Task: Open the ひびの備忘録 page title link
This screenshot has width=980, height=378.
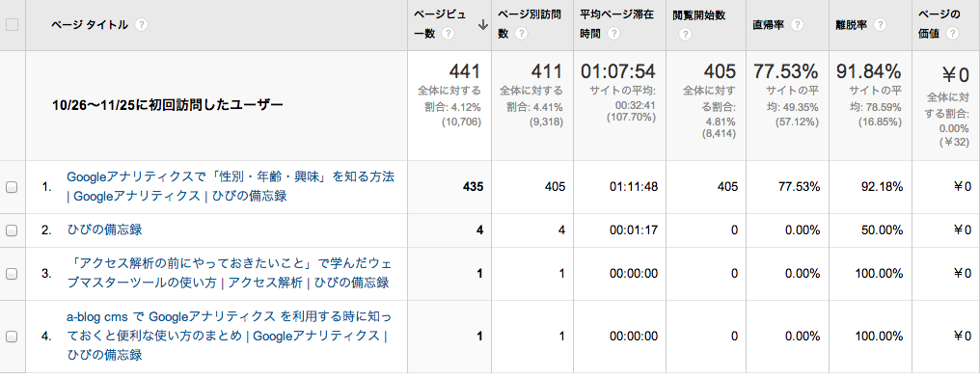Action: (x=104, y=229)
